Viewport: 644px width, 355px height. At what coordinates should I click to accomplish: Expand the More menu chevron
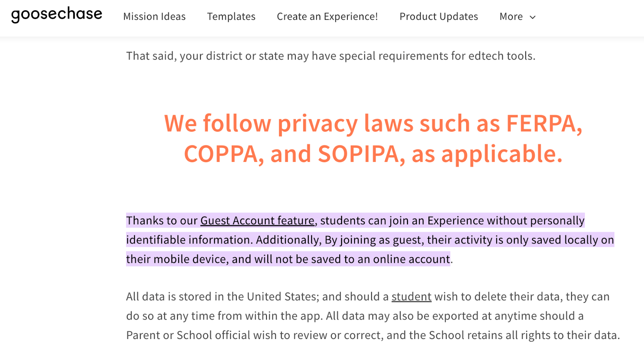point(533,17)
